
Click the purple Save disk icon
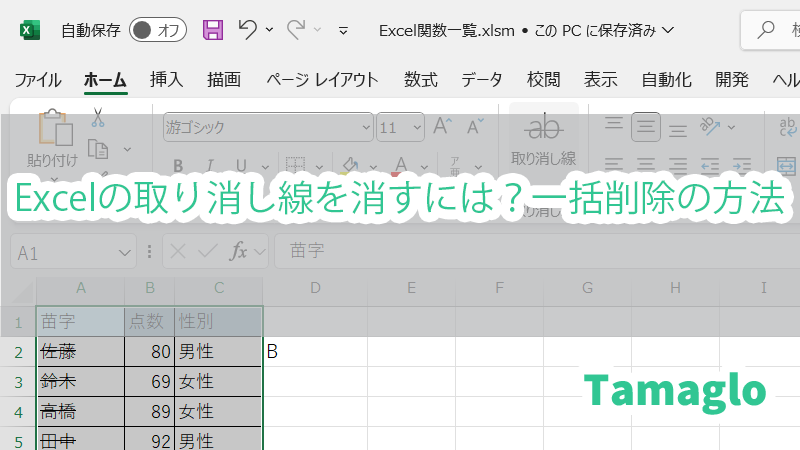(213, 30)
